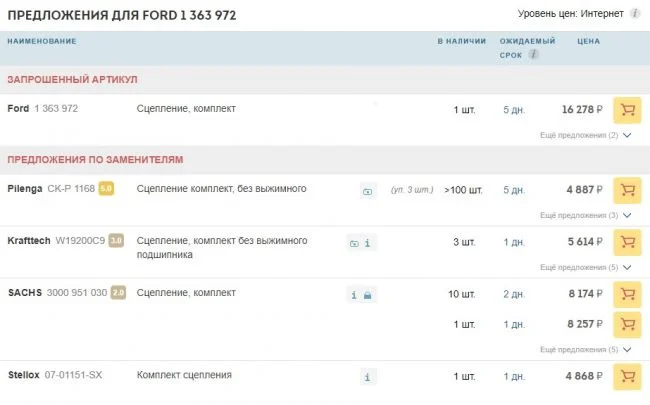This screenshot has width=650, height=405.
Task: Click the lock icon in SACHS row
Action: pyautogui.click(x=368, y=294)
